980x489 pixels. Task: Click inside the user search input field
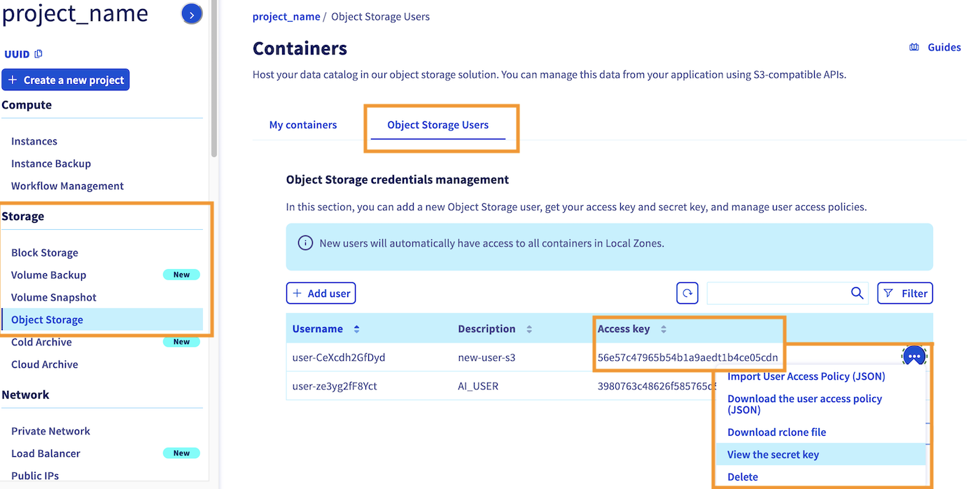pyautogui.click(x=777, y=294)
